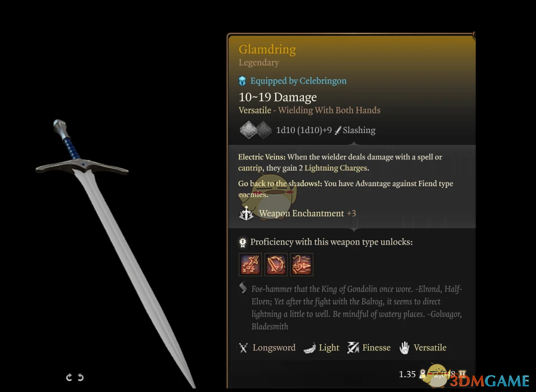Click the proficiency badge icon
Image resolution: width=536 pixels, height=392 pixels.
(x=243, y=242)
